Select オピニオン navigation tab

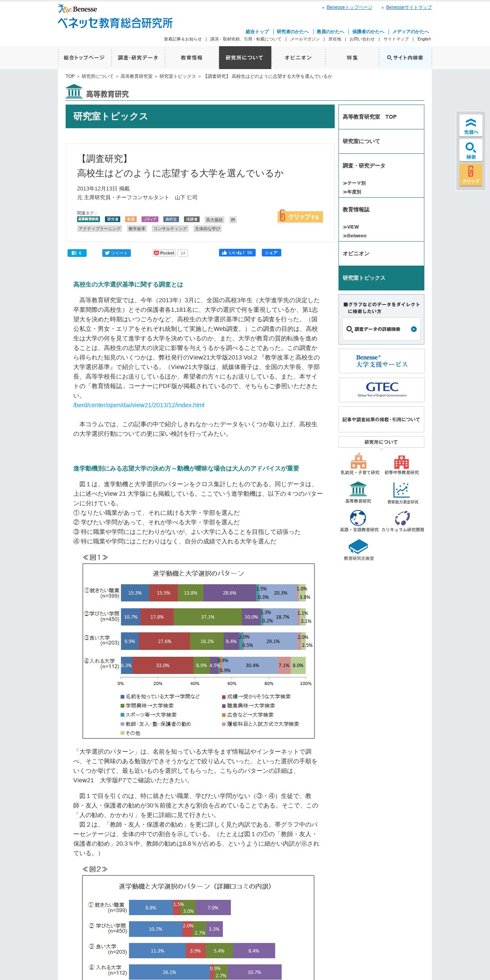click(x=298, y=58)
